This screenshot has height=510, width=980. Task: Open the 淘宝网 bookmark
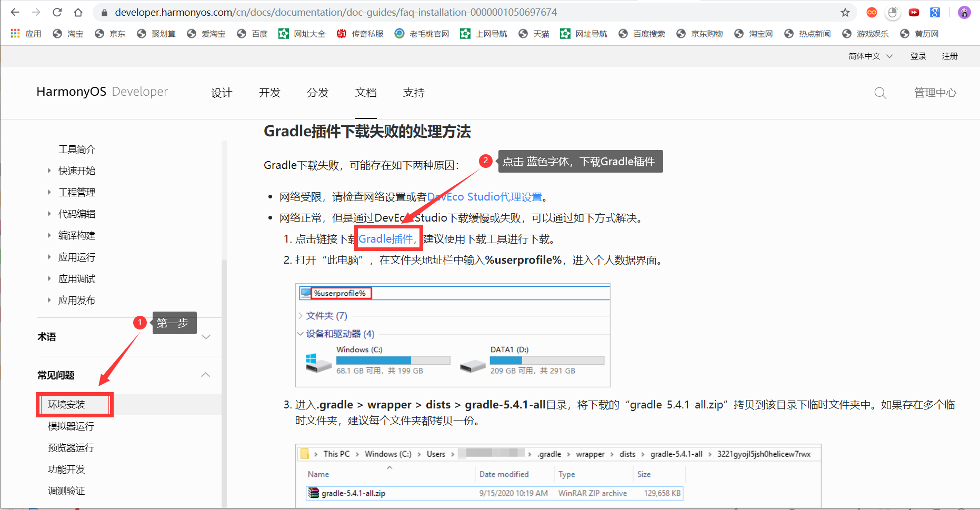[x=753, y=34]
